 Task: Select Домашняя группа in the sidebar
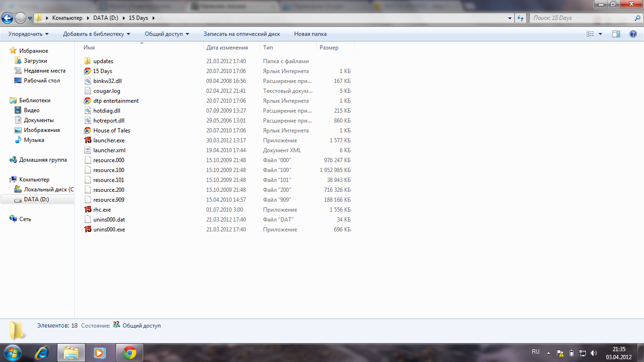43,160
